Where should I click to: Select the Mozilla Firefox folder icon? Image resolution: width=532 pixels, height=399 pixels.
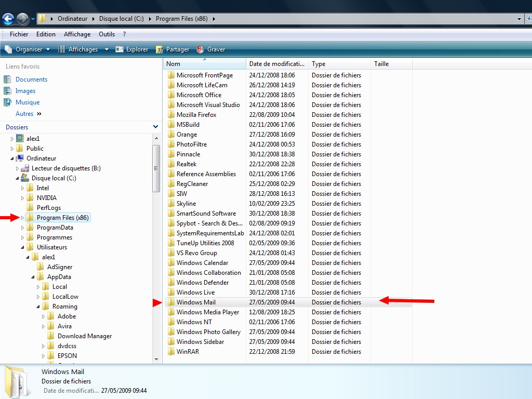tap(171, 115)
